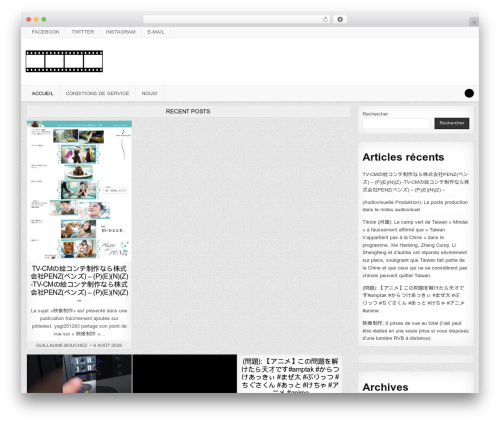
Task: Go to Accueil page
Action: [42, 93]
